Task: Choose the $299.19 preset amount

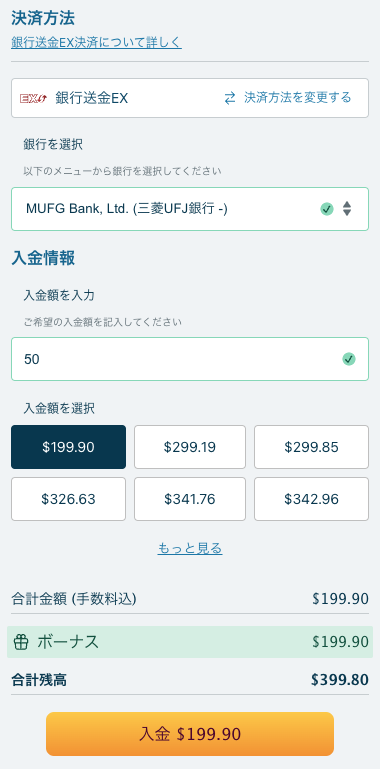Action: [x=190, y=447]
